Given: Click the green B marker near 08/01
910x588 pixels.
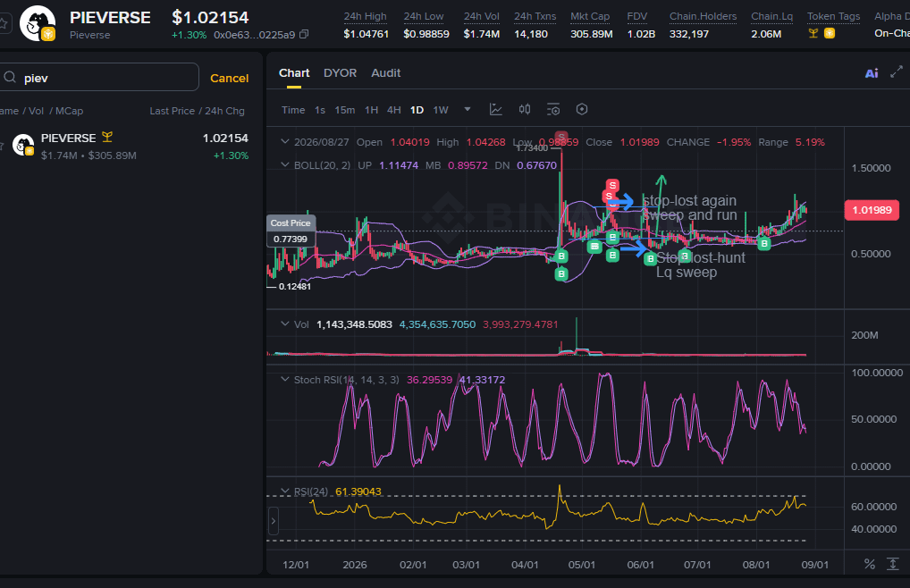Looking at the screenshot, I should coord(763,244).
